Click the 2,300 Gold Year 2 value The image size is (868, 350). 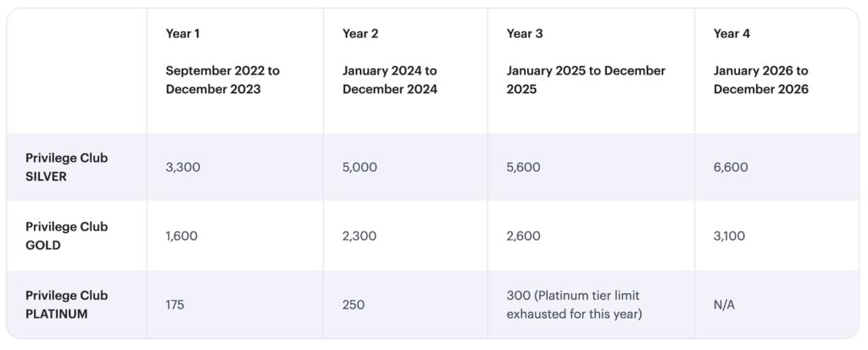coord(359,236)
